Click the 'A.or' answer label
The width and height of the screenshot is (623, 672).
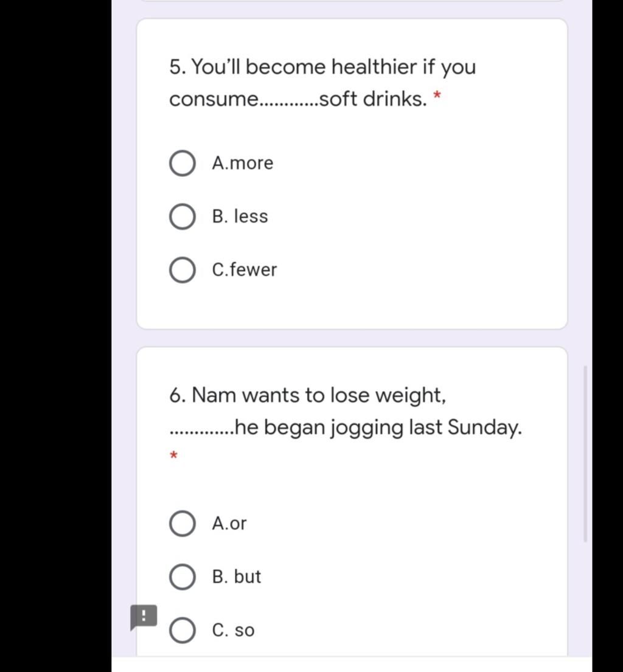[x=229, y=523]
